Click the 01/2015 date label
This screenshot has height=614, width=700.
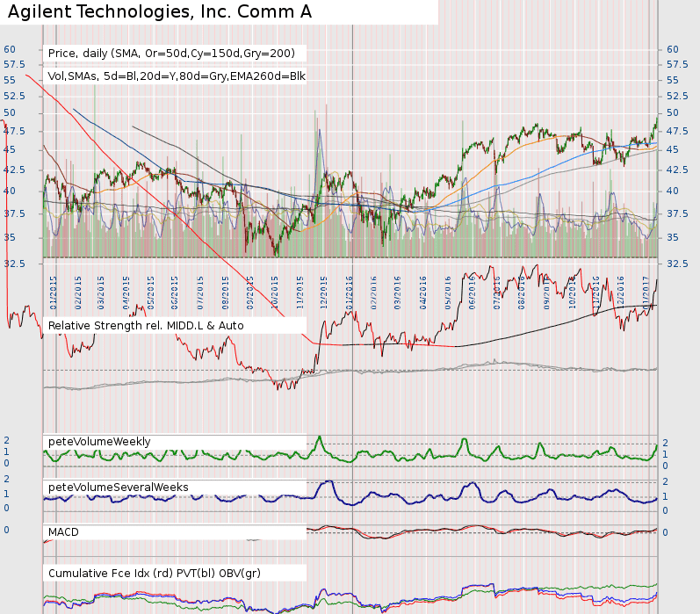pyautogui.click(x=53, y=293)
